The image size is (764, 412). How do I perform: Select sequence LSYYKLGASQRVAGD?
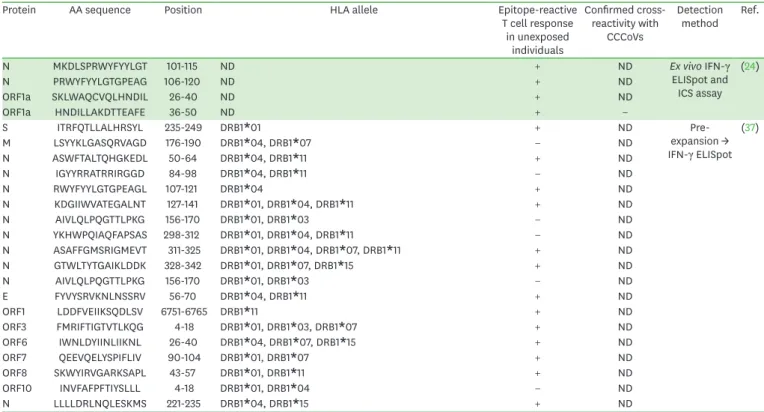(100, 143)
